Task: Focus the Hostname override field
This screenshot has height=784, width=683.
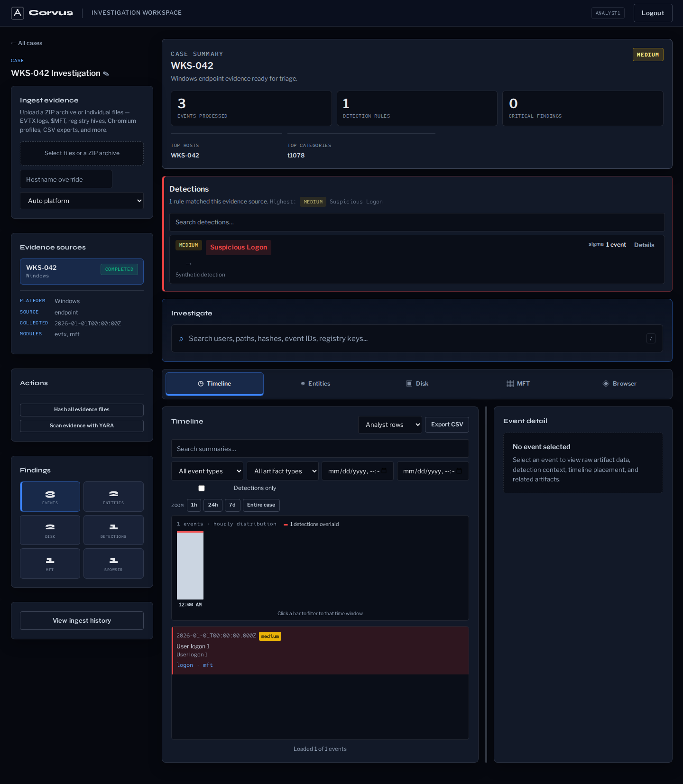Action: pyautogui.click(x=66, y=179)
